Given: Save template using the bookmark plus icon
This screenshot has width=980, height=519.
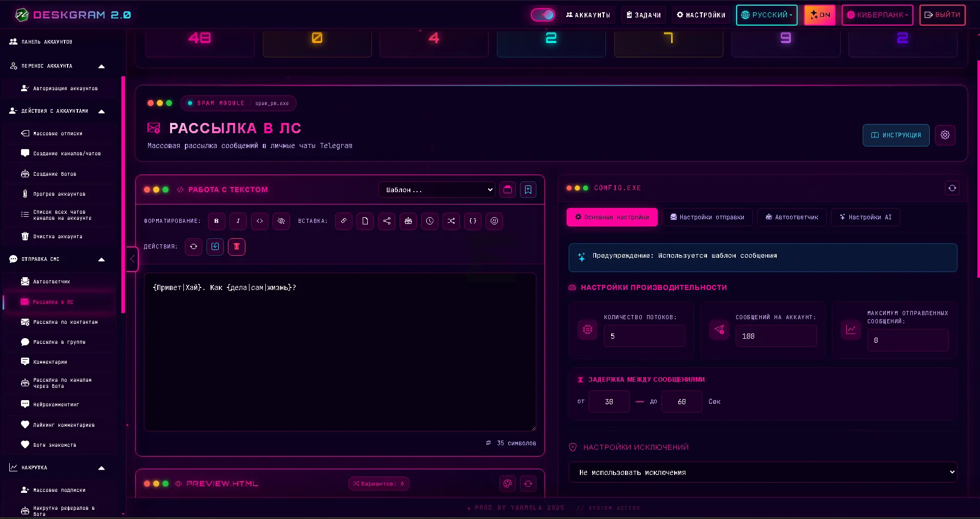Looking at the screenshot, I should click(x=528, y=190).
